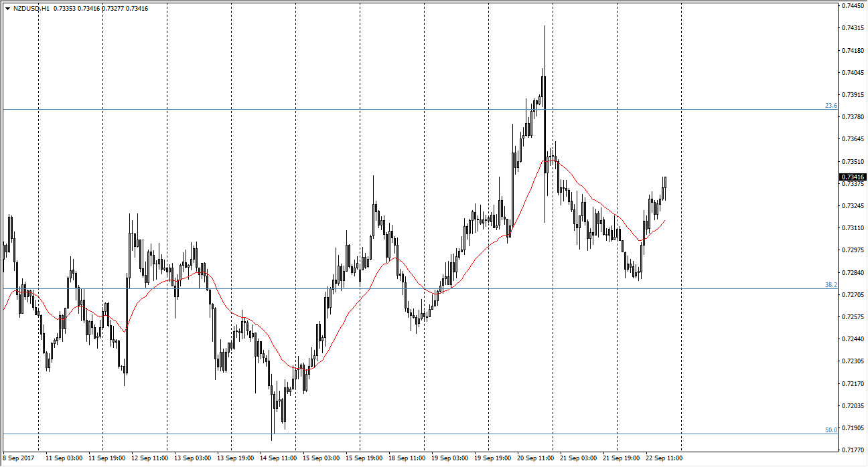
Task: Click the 0.73780 price scale label
Action: click(x=852, y=117)
